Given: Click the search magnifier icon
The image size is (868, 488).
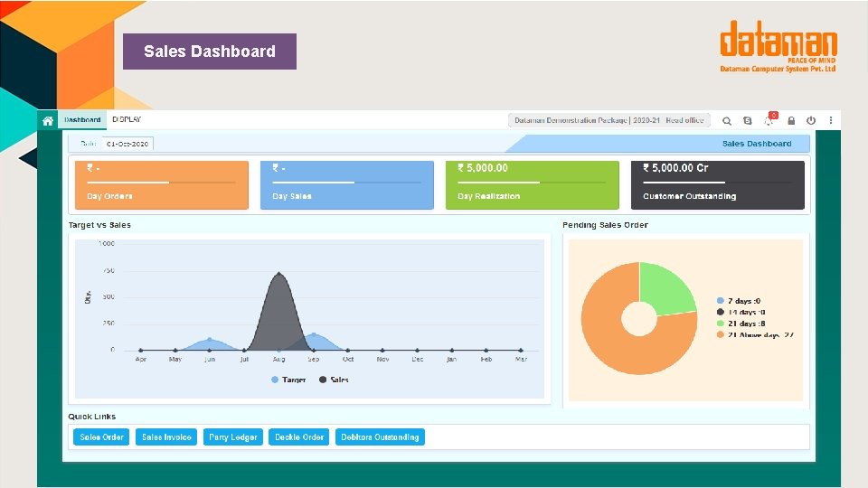Looking at the screenshot, I should point(727,120).
